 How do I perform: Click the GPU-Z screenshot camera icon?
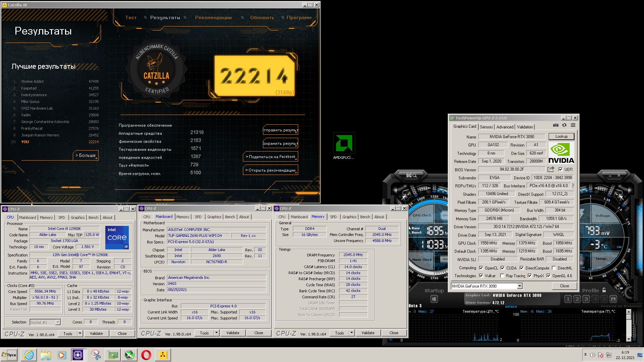click(556, 125)
